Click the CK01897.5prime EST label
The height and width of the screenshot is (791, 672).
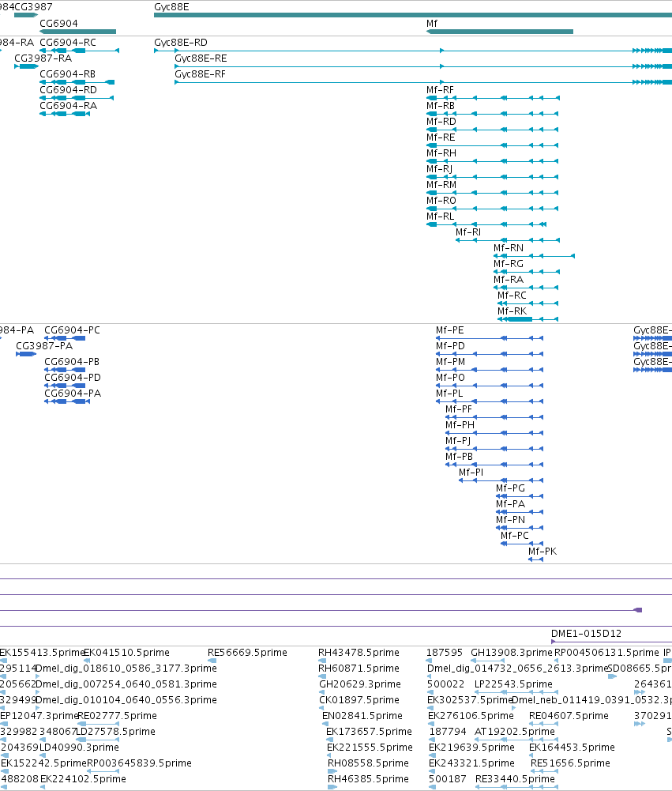359,699
